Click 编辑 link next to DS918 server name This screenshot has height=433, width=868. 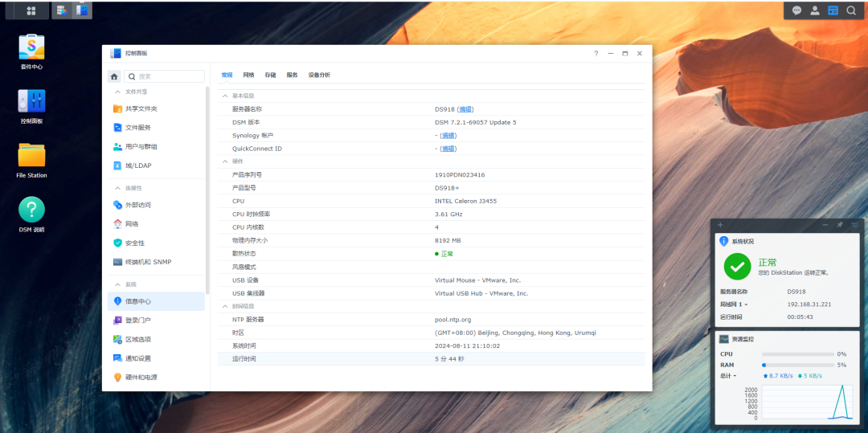coord(465,109)
